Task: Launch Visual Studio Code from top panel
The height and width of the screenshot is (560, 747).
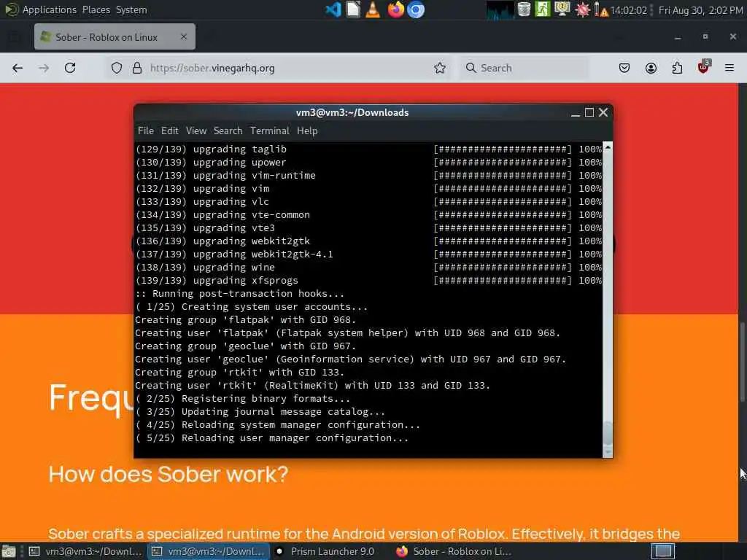Action: (x=333, y=9)
